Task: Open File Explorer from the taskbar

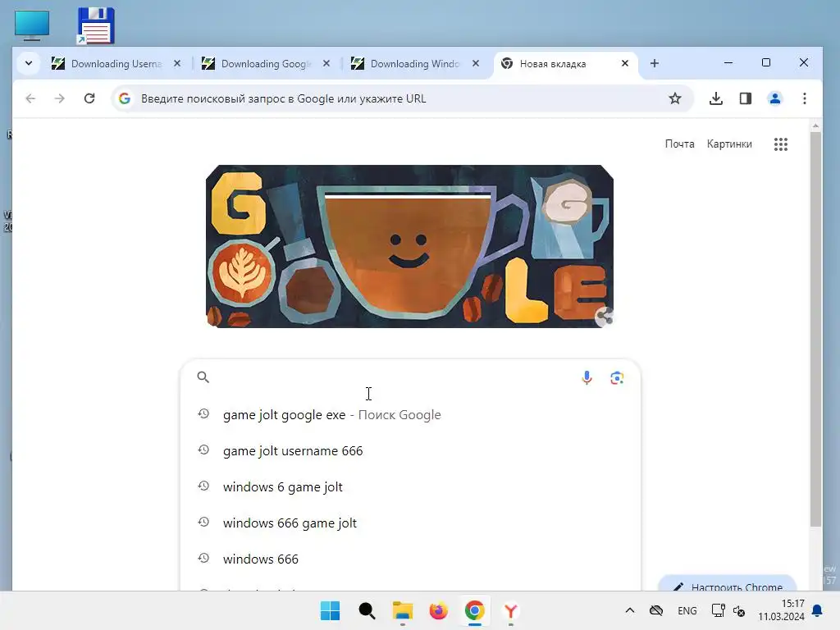Action: (402, 610)
